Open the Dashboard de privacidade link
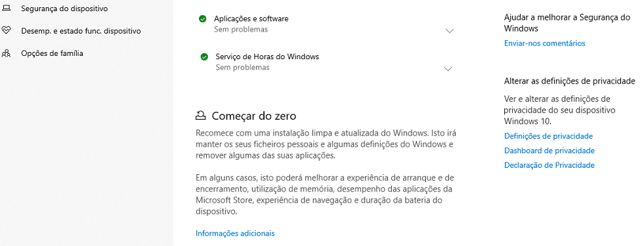644x246 pixels. 549,151
